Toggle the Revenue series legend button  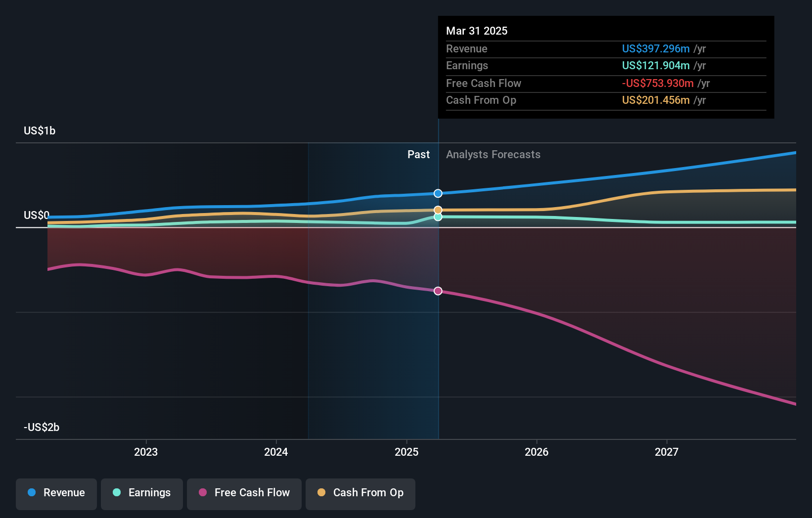(x=56, y=494)
